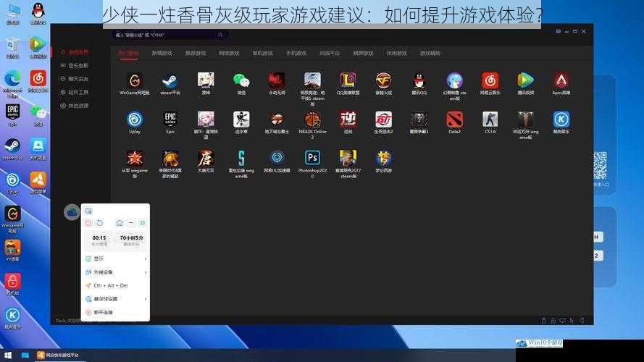Expand the 悬浮球设置 submenu in popup
The height and width of the screenshot is (362, 644).
(116, 299)
